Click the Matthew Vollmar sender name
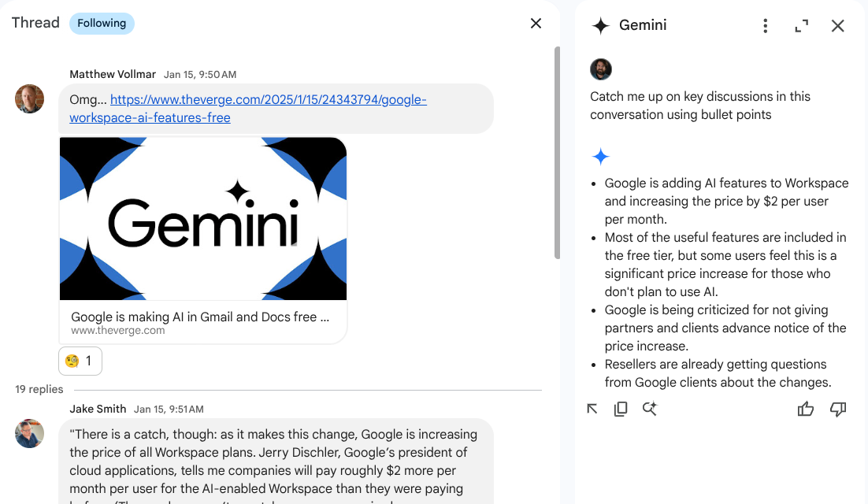Viewport: 868px width, 504px height. pos(113,74)
